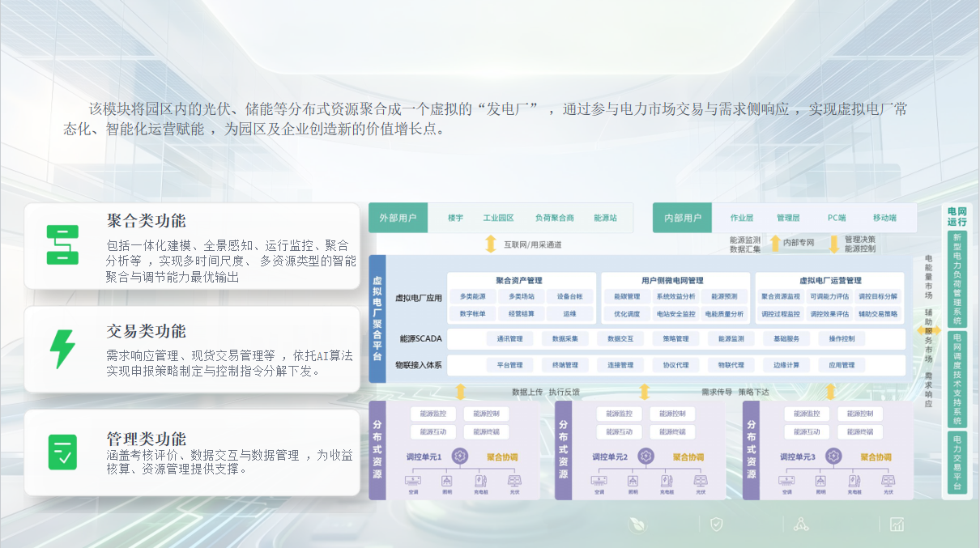The width and height of the screenshot is (980, 548).
Task: Click the gear icon next to 调控单元1
Action: click(459, 457)
